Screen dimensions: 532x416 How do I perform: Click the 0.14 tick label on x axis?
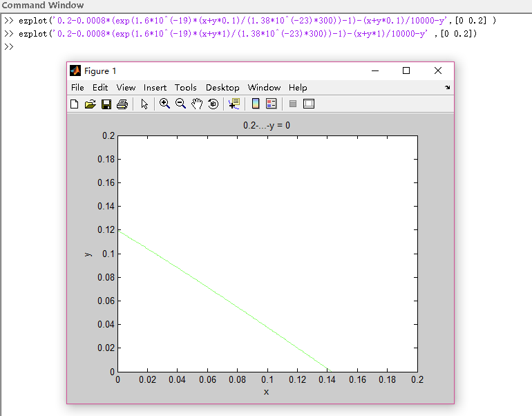tap(327, 379)
